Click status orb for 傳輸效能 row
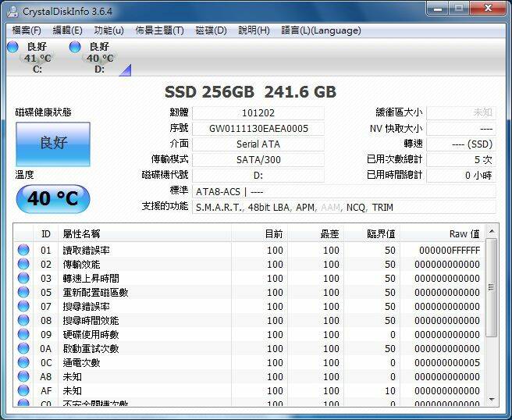The height and width of the screenshot is (420, 512). pyautogui.click(x=23, y=264)
